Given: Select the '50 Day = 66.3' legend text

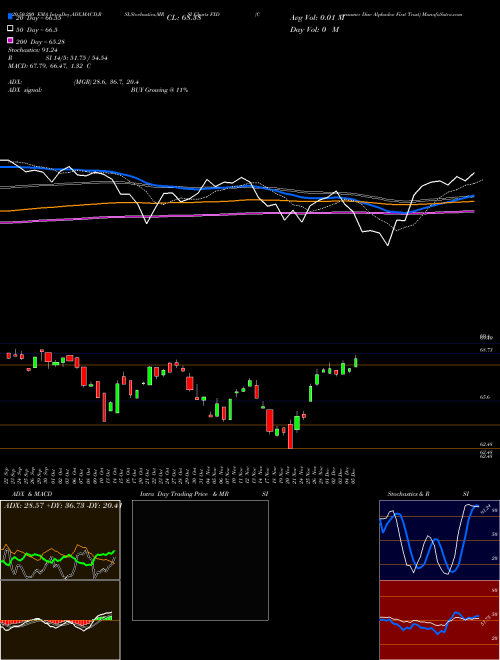Looking at the screenshot, I should 37,30.
